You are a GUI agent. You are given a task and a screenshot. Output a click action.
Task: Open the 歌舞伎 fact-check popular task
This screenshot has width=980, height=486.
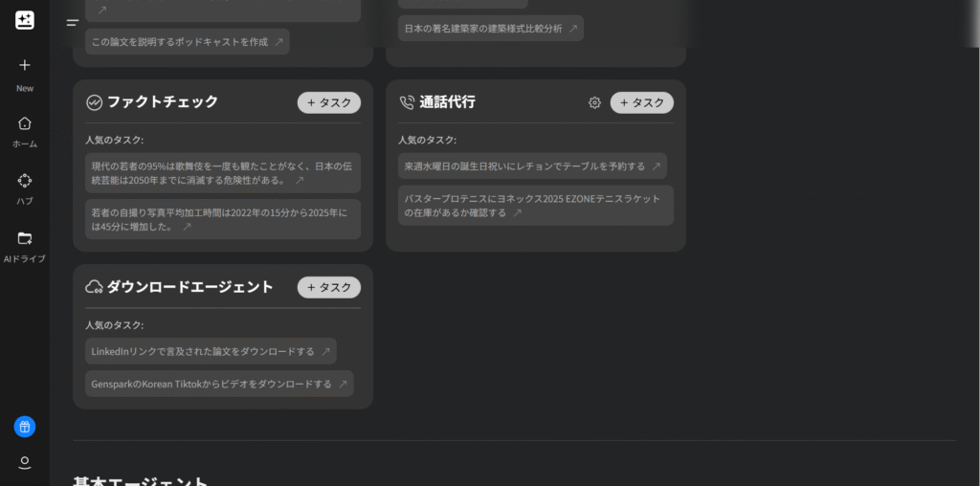[222, 172]
